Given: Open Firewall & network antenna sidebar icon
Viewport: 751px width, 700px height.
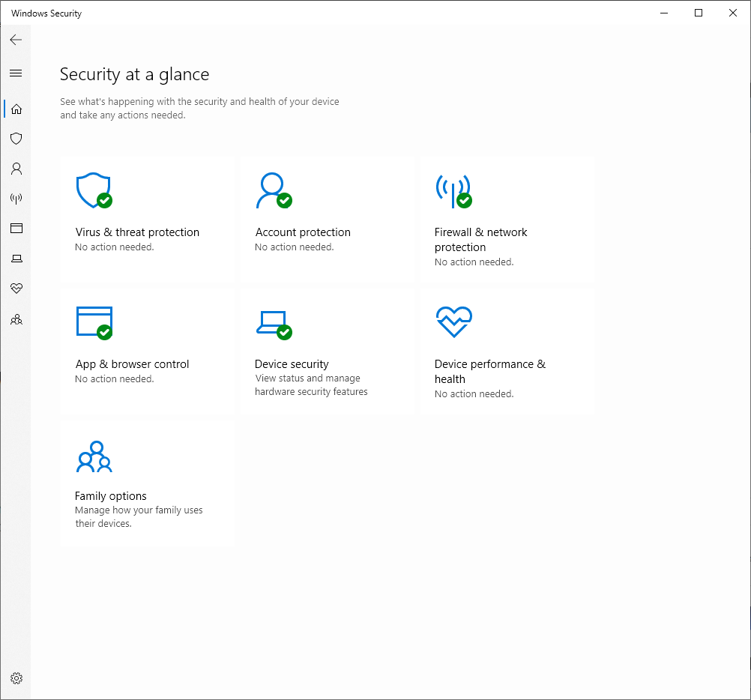Looking at the screenshot, I should pos(16,198).
